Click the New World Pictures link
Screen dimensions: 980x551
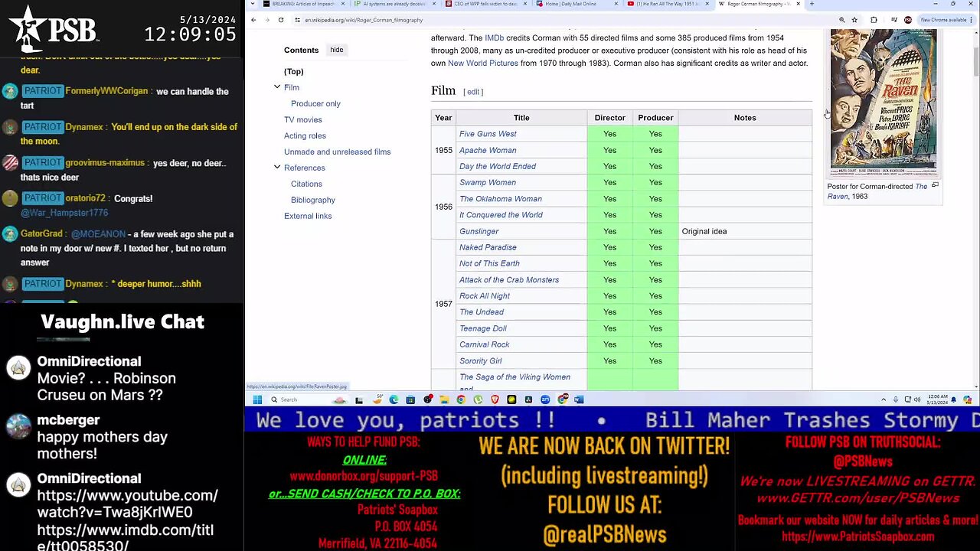482,64
